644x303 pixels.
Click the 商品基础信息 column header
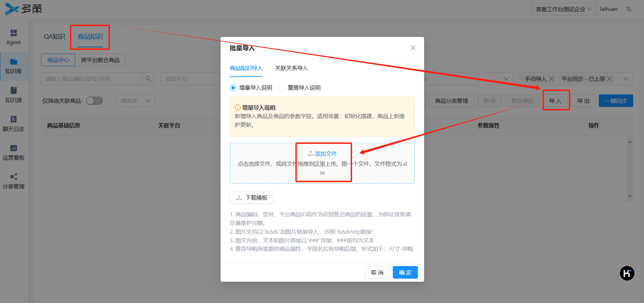click(x=64, y=125)
